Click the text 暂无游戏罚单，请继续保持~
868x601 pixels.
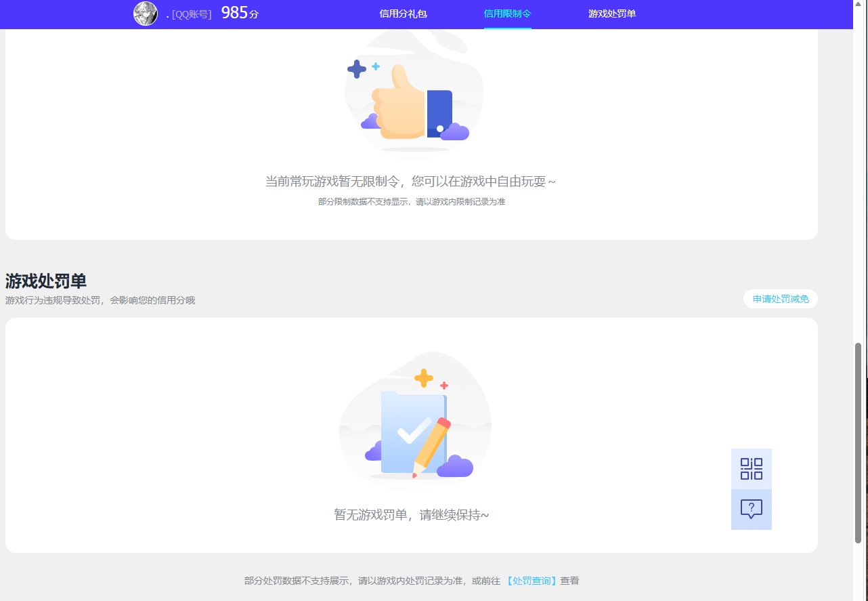tap(411, 515)
